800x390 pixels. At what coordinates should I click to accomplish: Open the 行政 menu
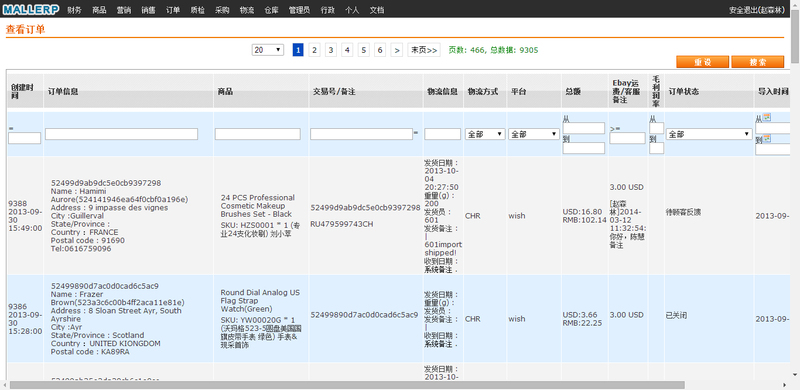(328, 10)
